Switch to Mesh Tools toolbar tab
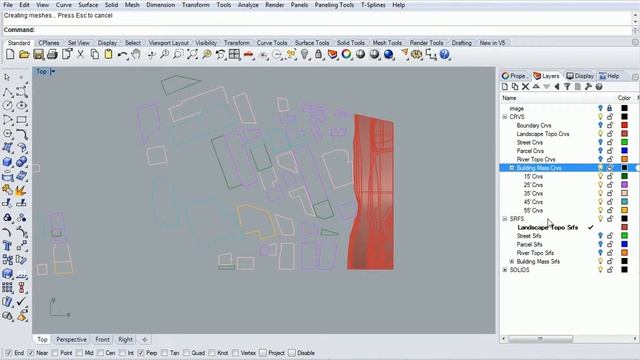The image size is (640, 360). coord(387,42)
